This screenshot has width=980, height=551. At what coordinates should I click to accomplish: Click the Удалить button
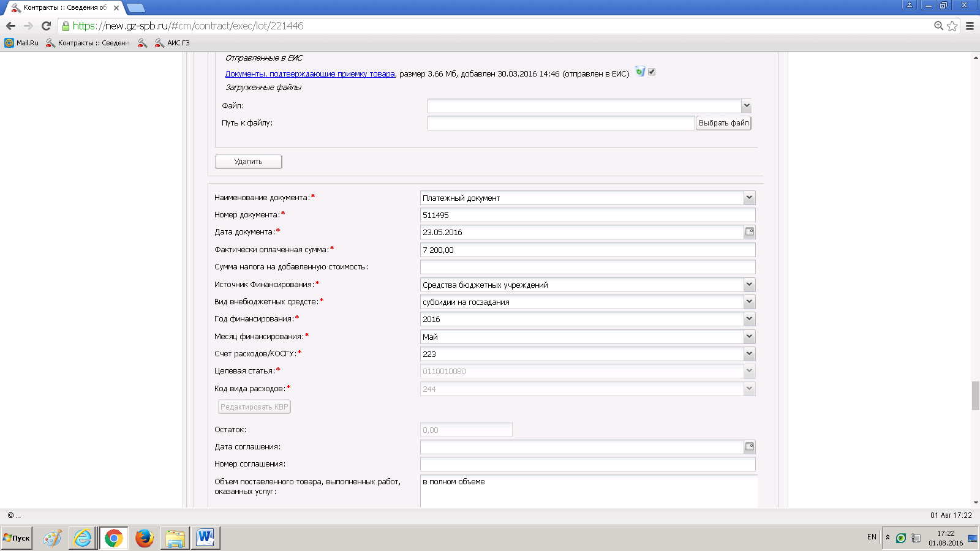(x=248, y=162)
